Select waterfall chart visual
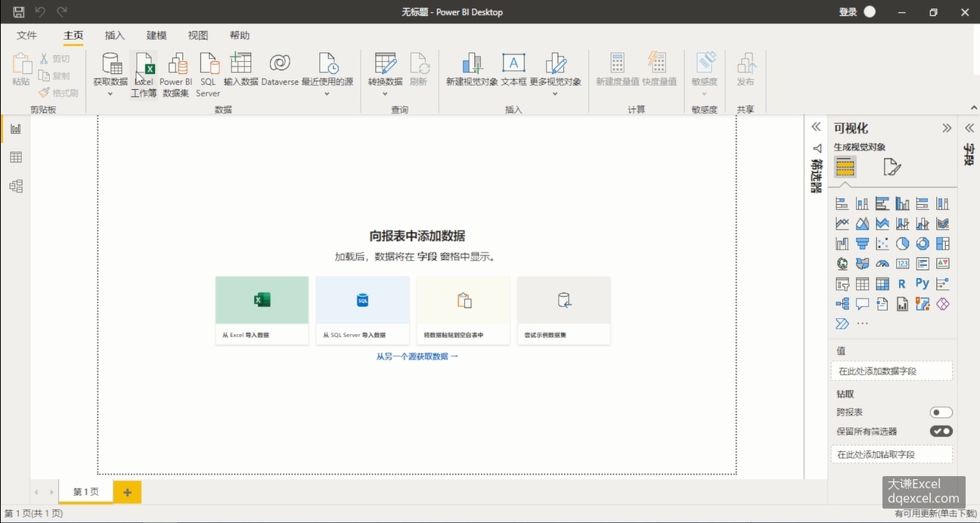The image size is (980, 523). coord(842,243)
